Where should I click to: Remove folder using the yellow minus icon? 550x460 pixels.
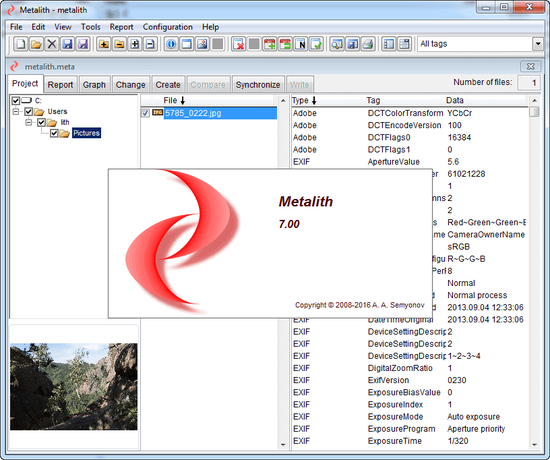tap(119, 44)
